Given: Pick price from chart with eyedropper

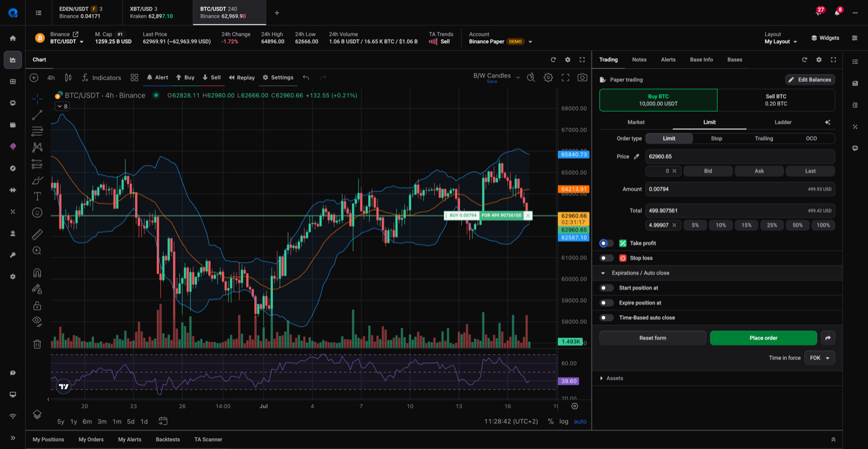Looking at the screenshot, I should tap(636, 157).
